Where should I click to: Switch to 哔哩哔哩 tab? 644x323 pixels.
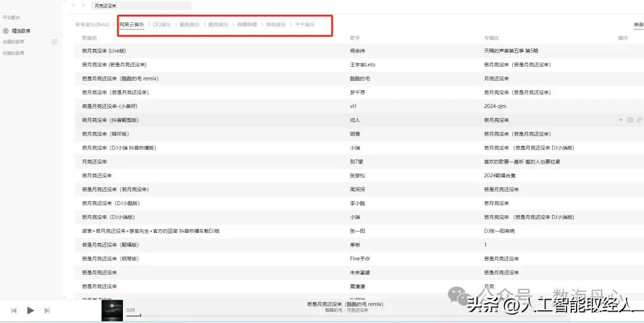(x=247, y=24)
